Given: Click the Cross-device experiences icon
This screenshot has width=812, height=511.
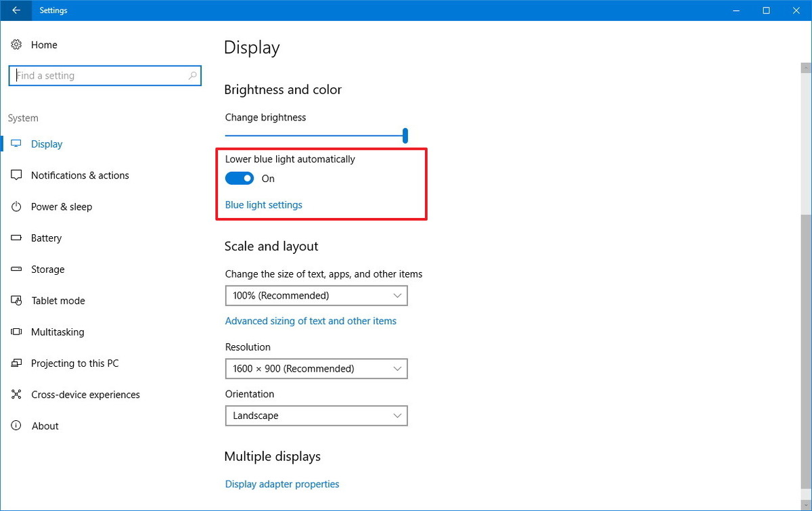Looking at the screenshot, I should click(x=16, y=394).
